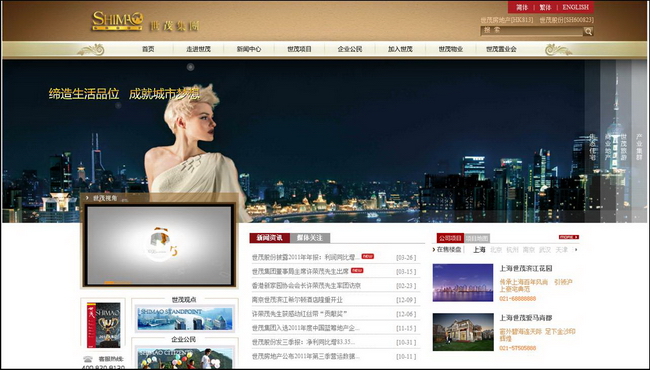The image size is (650, 370).
Task: Click the SHIMAO gold logo
Action: pos(118,21)
